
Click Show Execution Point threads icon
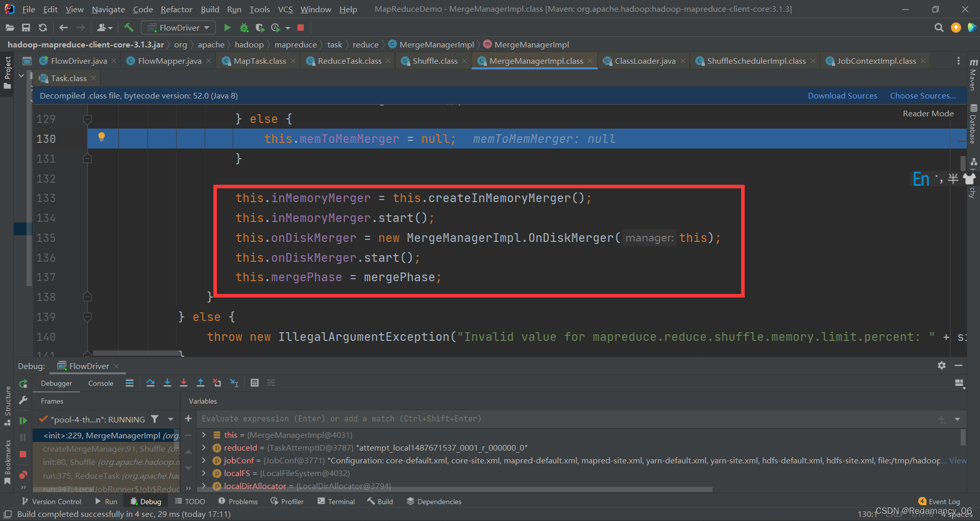130,383
